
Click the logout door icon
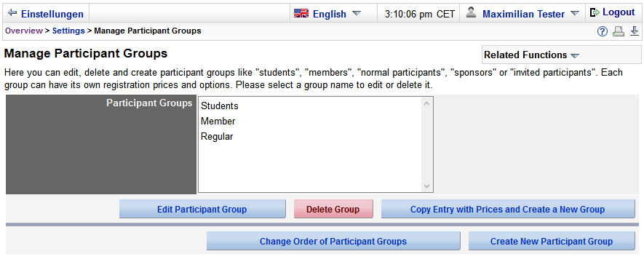[595, 13]
